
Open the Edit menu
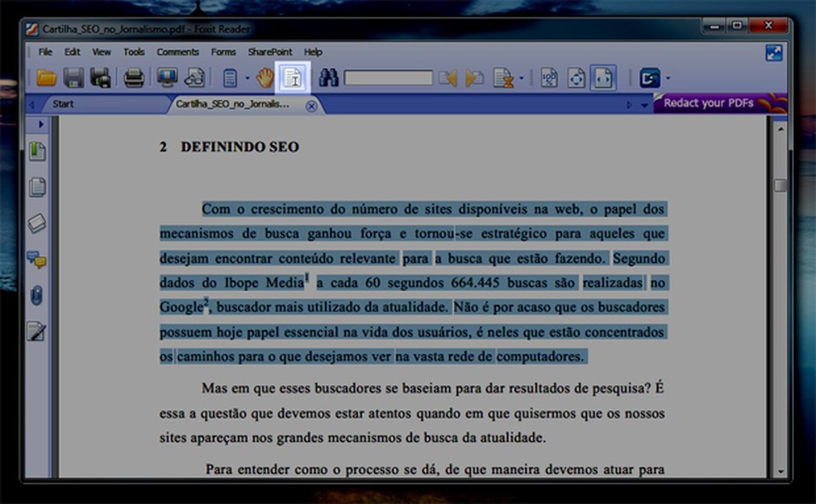pyautogui.click(x=72, y=52)
